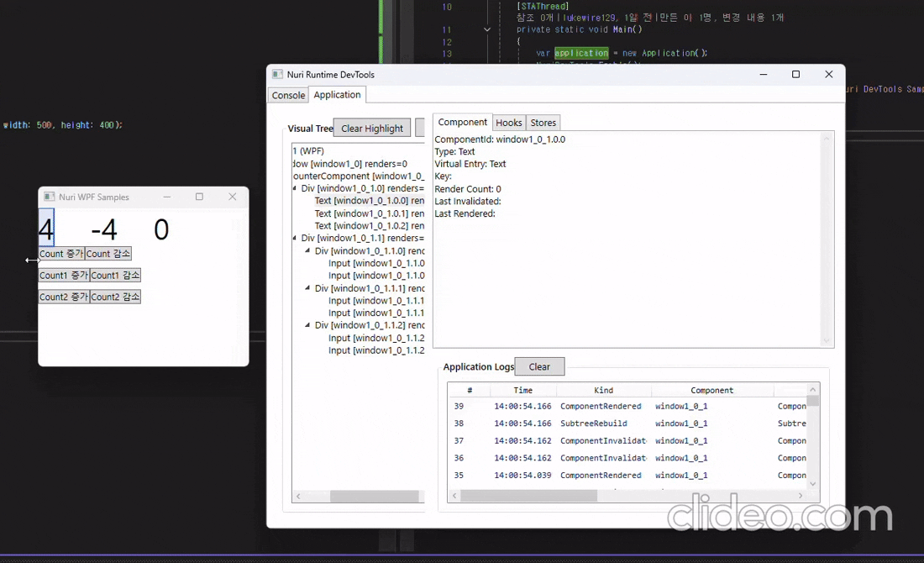The width and height of the screenshot is (924, 563).
Task: Click the 0 counter value in samples window
Action: click(161, 229)
